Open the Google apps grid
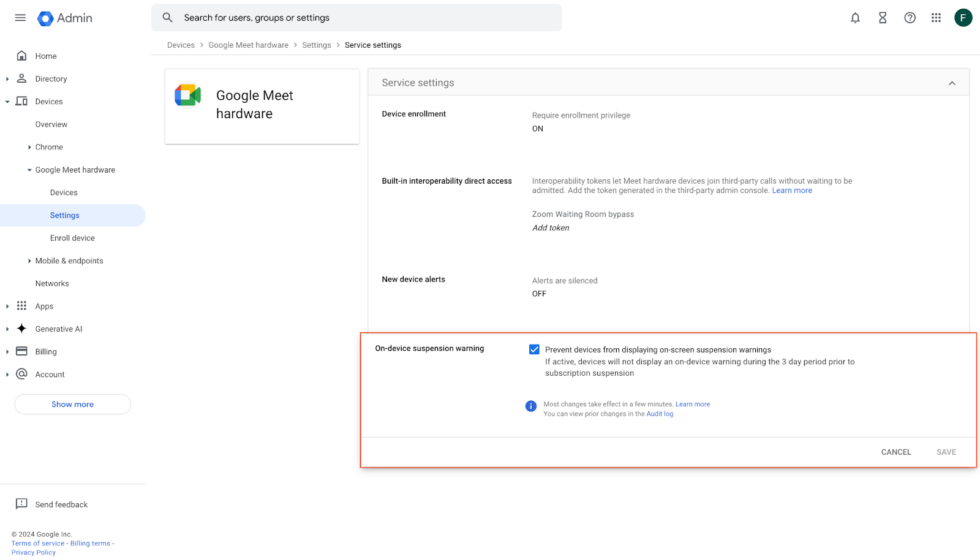The image size is (980, 560). coord(936,18)
